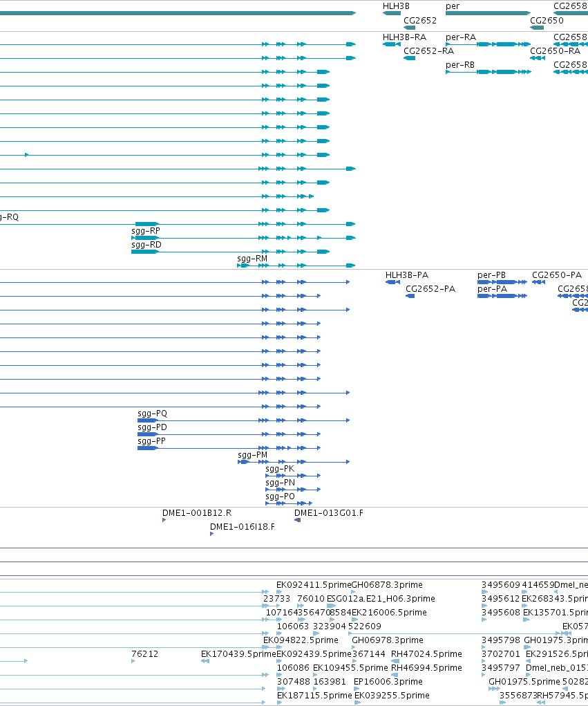Click the EST label 3556873
Viewport: 588px width, 706px height.
pos(518,696)
